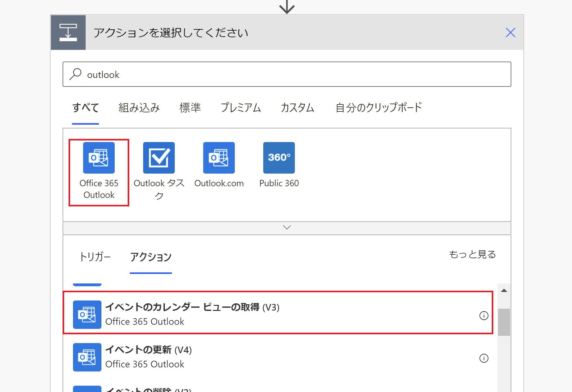
Task: Select the Public 360 connector icon
Action: (279, 158)
